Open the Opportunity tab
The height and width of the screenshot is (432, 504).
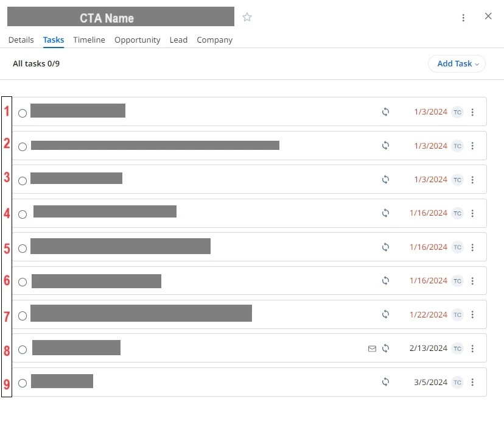(x=137, y=40)
